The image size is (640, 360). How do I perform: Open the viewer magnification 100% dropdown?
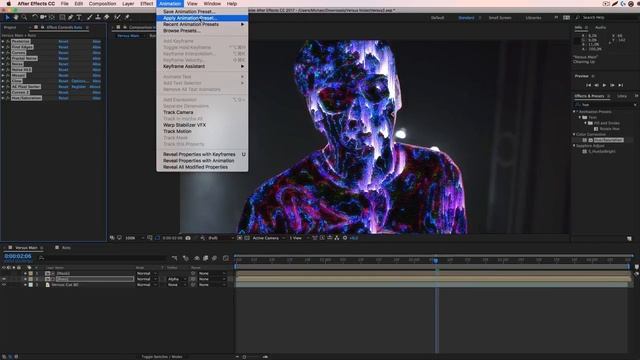click(x=134, y=238)
